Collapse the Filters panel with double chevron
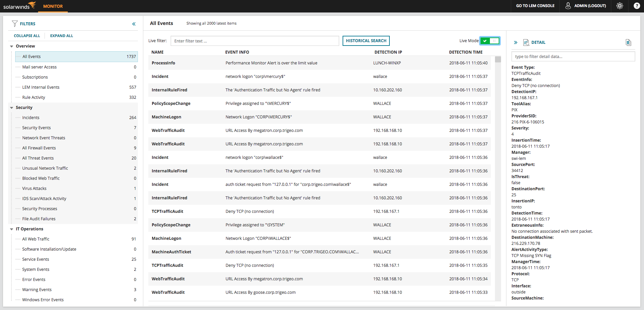Viewport: 644px width, 310px height. click(x=134, y=24)
